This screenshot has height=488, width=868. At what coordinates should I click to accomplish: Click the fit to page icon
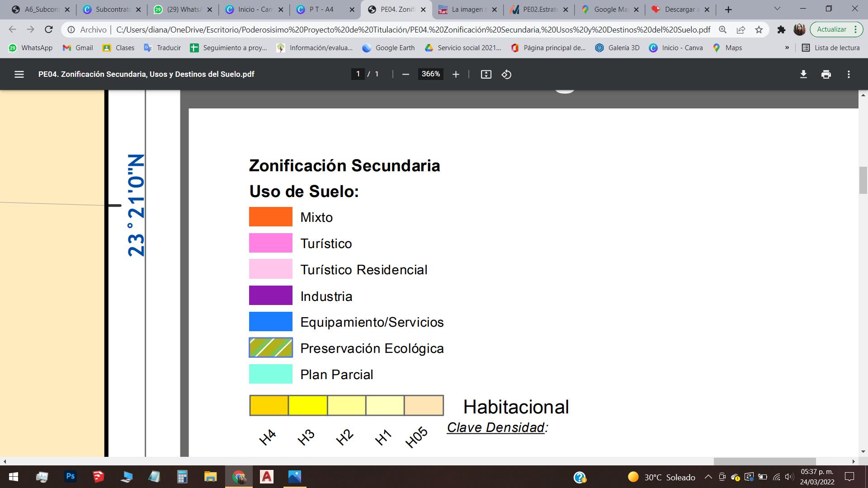(x=486, y=74)
